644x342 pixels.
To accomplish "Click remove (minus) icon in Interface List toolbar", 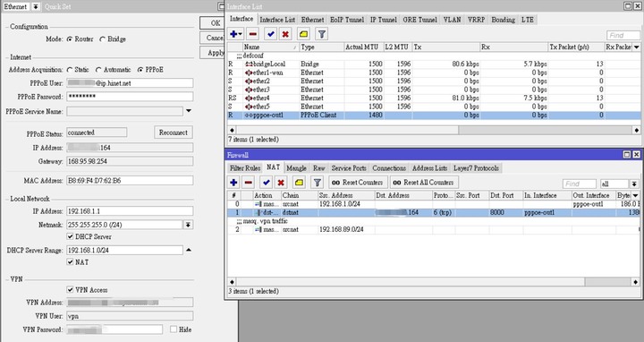I will (253, 34).
